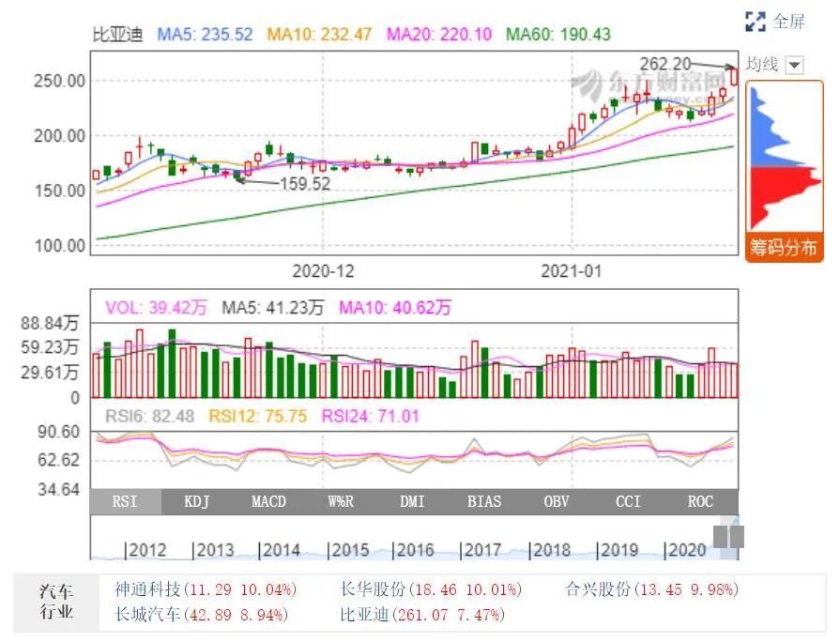Select the CCI indicator tab
This screenshot has height=642, width=840.
628,501
